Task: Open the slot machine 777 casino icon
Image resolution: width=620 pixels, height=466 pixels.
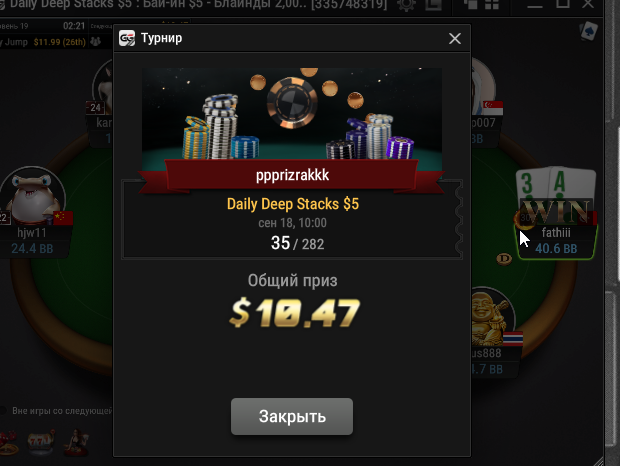Action: point(40,441)
